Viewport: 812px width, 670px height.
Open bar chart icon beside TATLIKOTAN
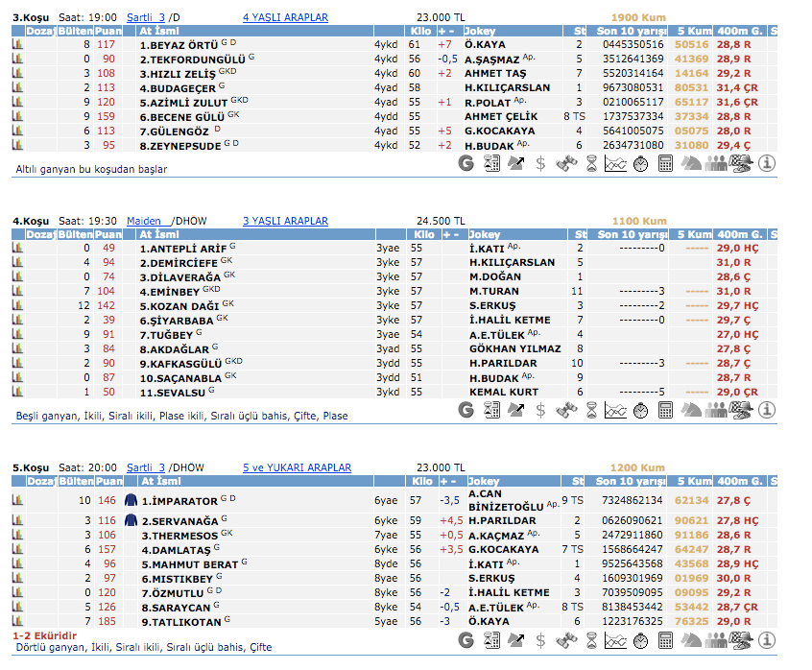pyautogui.click(x=17, y=621)
